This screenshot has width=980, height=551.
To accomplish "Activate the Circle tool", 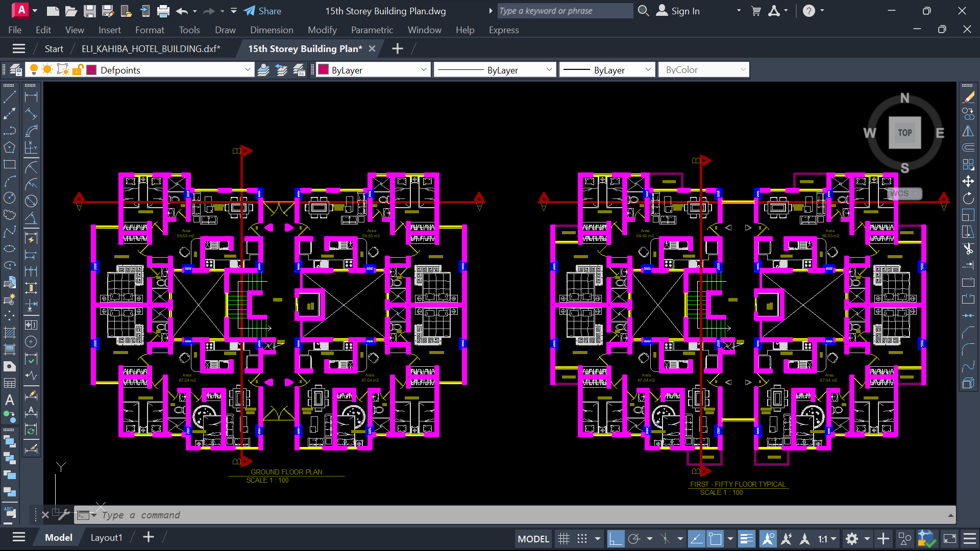I will click(x=9, y=197).
